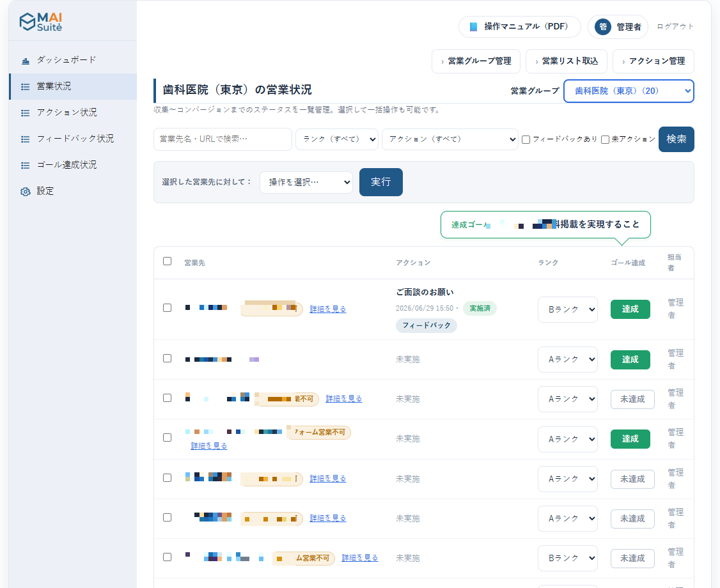Tick the checkbox of second table row
The image size is (720, 588).
click(x=167, y=358)
